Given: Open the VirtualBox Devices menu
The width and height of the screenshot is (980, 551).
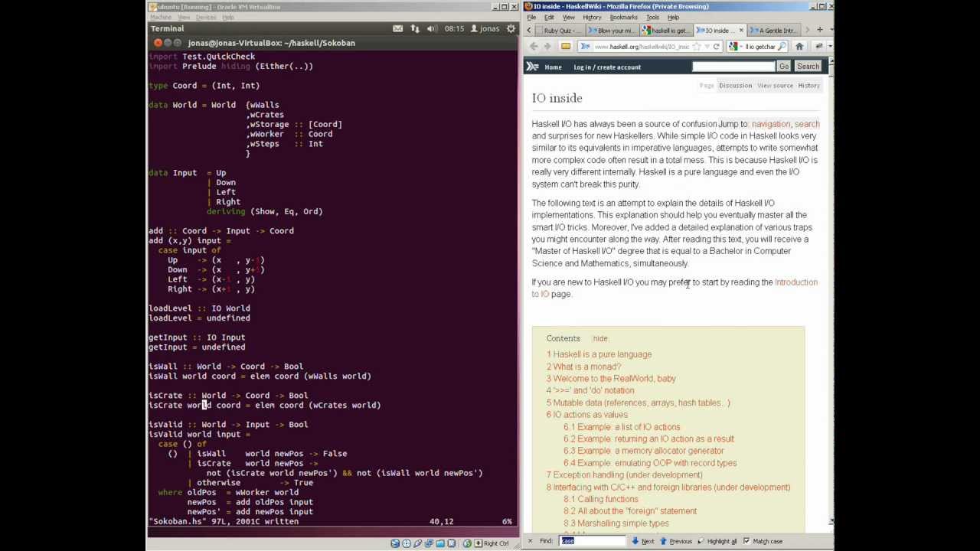Looking at the screenshot, I should pos(206,18).
